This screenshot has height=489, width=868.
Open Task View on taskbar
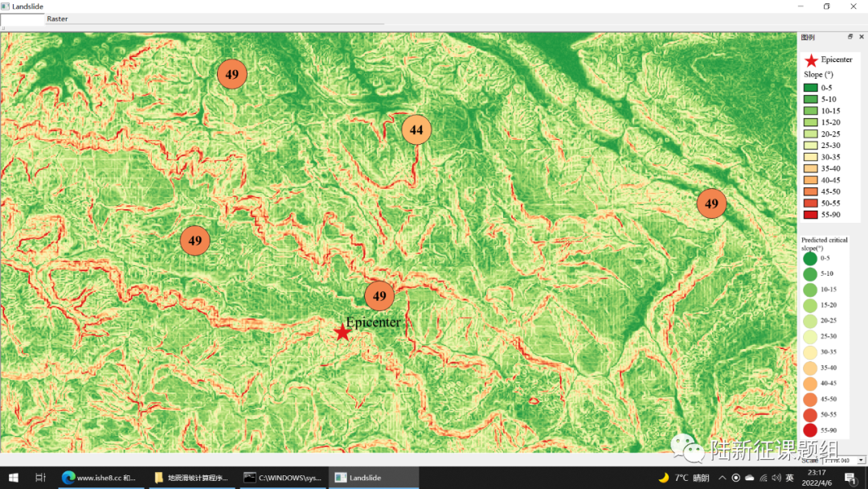tap(41, 478)
